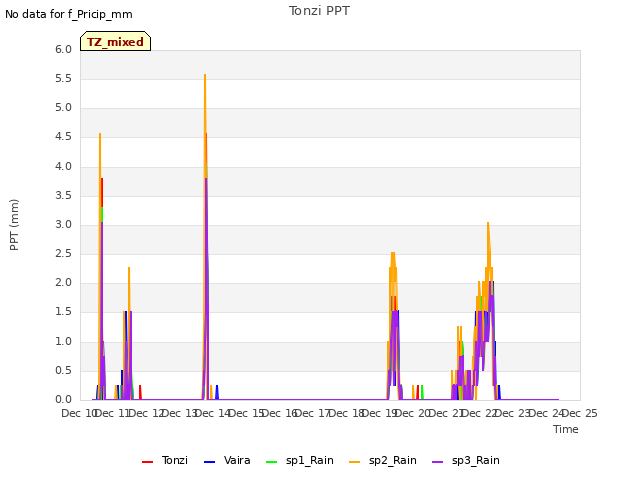
Task: Click the orange 4.5 mm peak near Dec 11
Action: (x=100, y=133)
